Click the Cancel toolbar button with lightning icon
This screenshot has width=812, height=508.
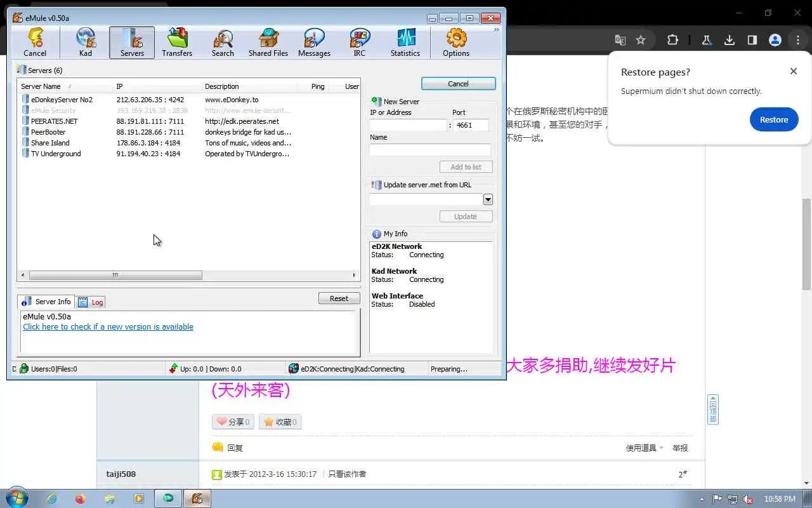[x=35, y=43]
